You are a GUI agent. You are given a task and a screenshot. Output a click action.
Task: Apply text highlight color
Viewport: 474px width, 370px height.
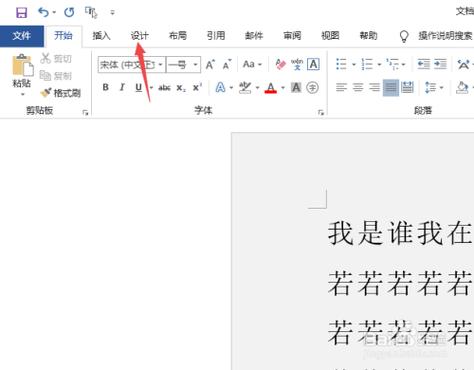(245, 88)
